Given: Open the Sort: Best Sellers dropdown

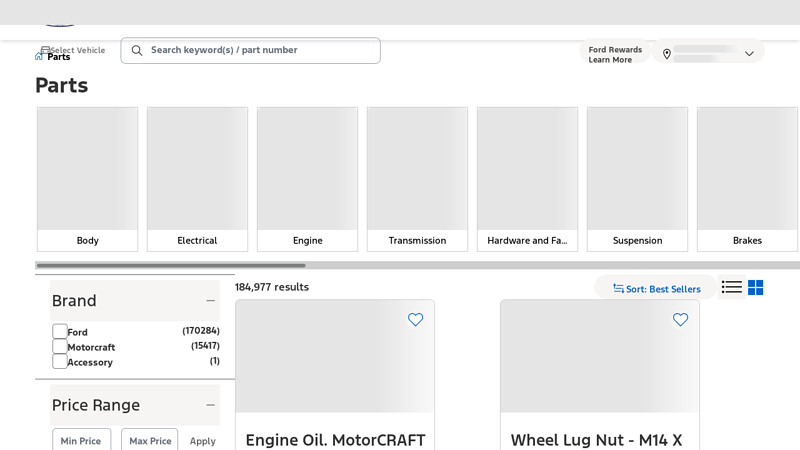Looking at the screenshot, I should (x=657, y=289).
